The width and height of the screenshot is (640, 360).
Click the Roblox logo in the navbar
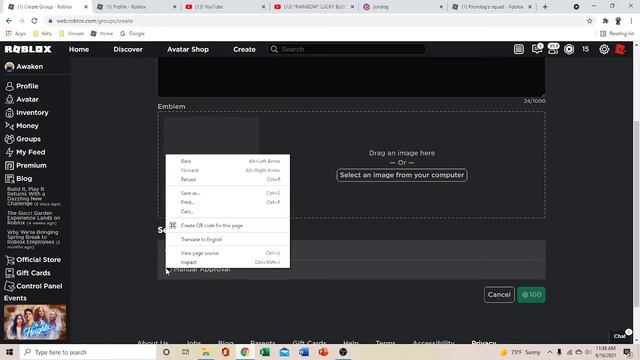tap(28, 49)
